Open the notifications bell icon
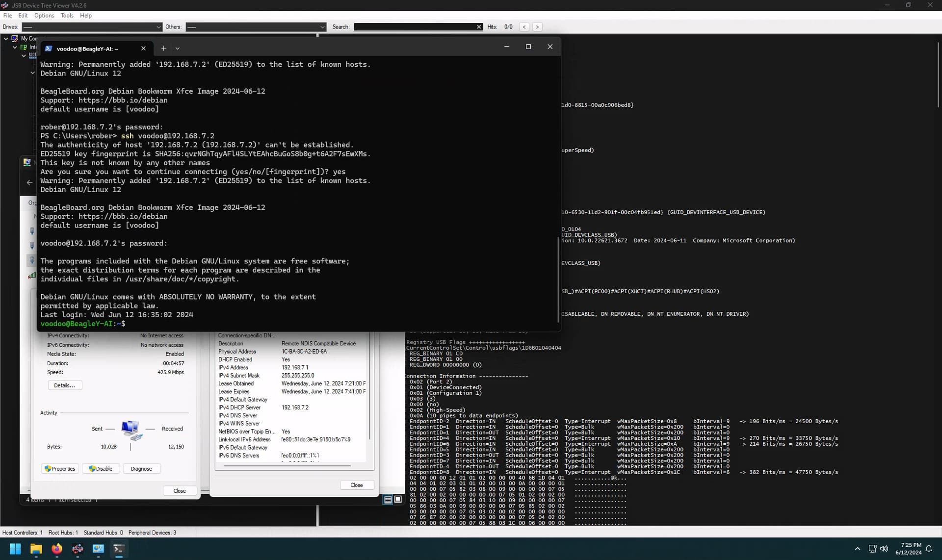942x560 pixels. [x=929, y=549]
